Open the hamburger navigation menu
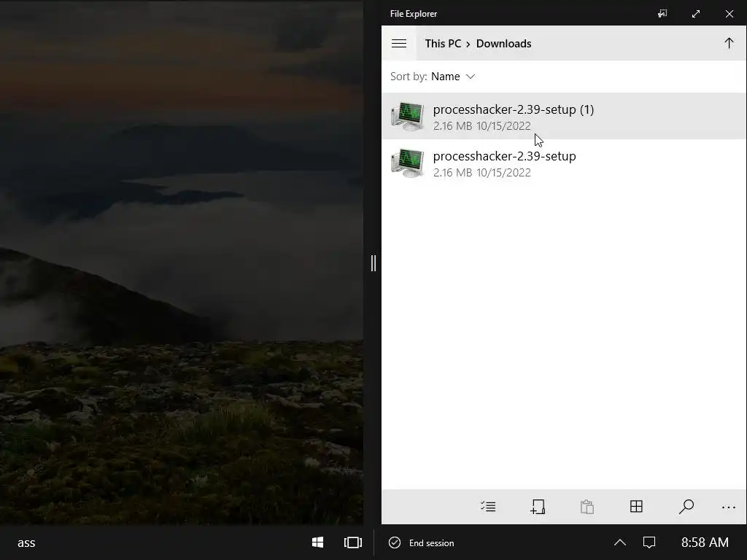The image size is (747, 560). point(399,43)
